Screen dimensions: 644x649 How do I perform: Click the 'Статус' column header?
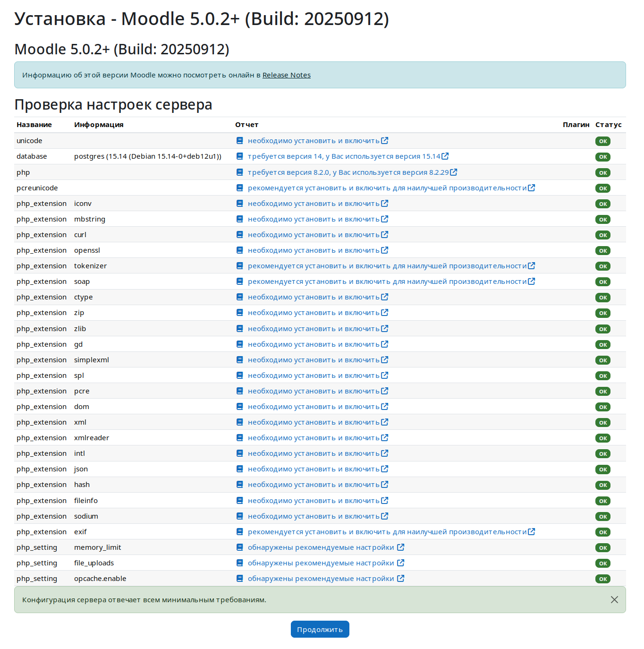(609, 125)
